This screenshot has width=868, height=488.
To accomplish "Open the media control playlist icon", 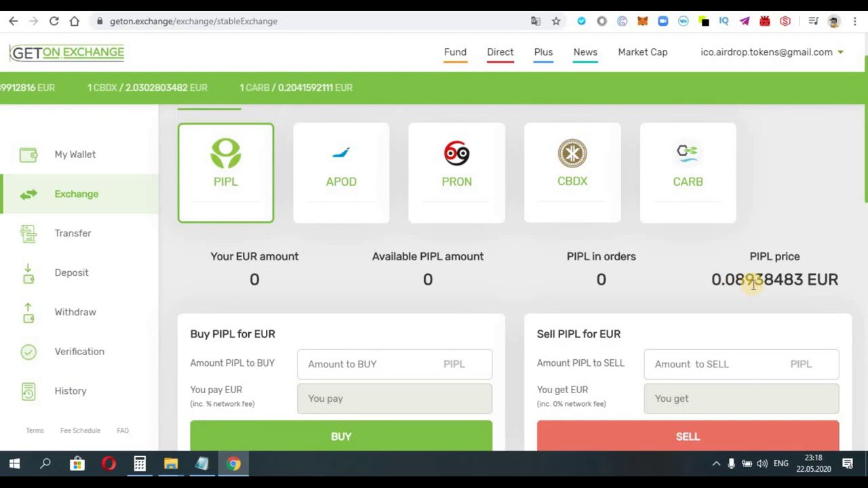I will 814,21.
